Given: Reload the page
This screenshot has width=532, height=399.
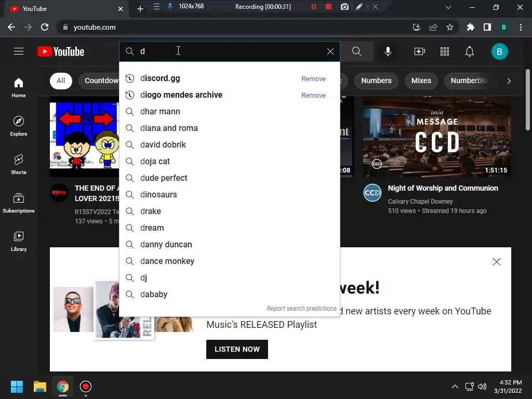Looking at the screenshot, I should tap(45, 27).
